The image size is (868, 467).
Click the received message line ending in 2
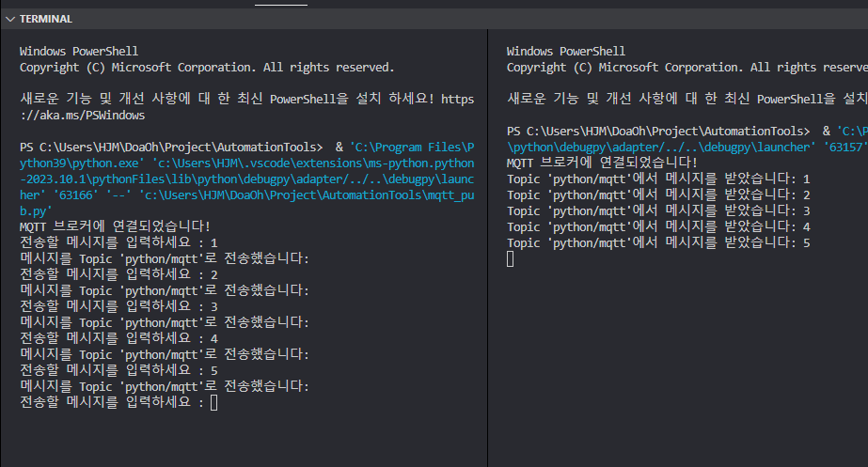click(x=658, y=195)
